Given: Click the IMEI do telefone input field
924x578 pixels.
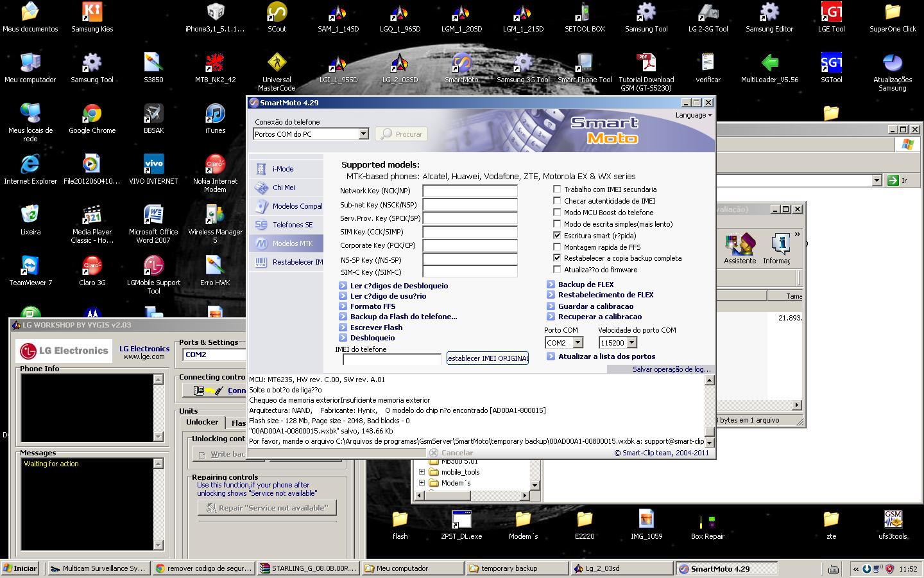Looking at the screenshot, I should 392,359.
